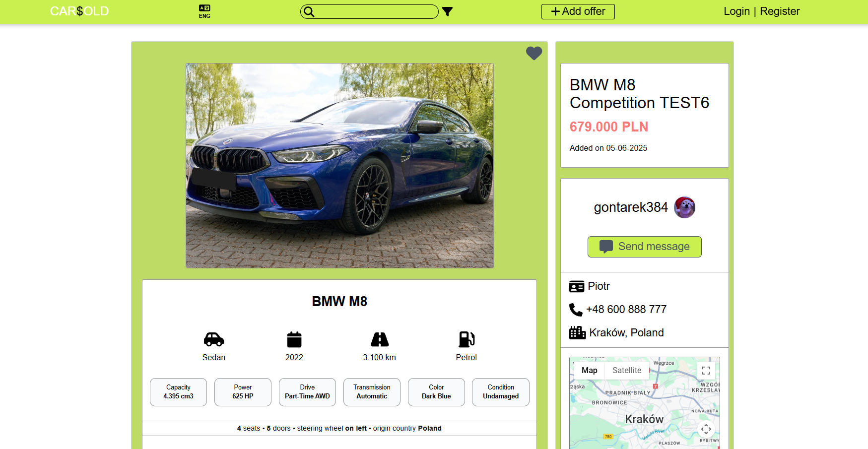Screen dimensions: 868x449
Task: Select the Color Dark Blue box
Action: 436,392
